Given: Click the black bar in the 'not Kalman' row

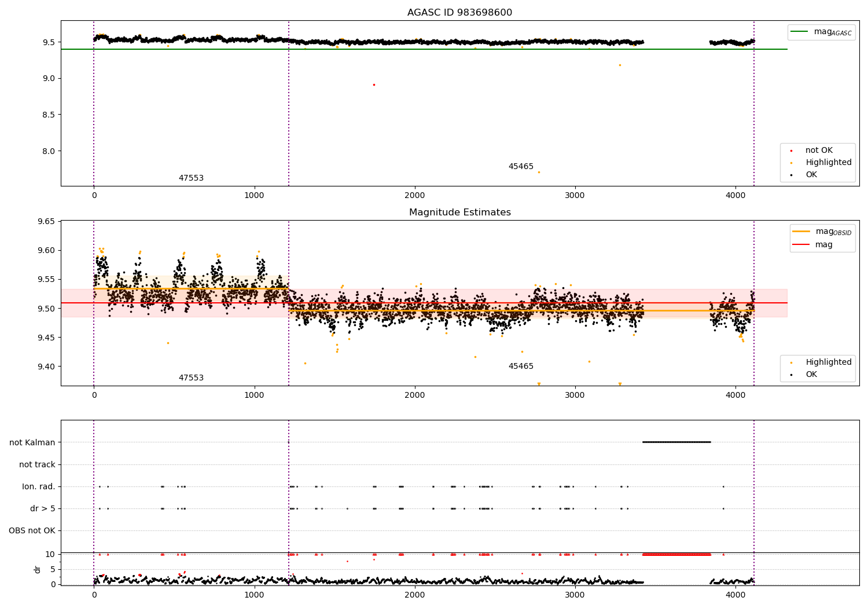Looking at the screenshot, I should (x=676, y=442).
